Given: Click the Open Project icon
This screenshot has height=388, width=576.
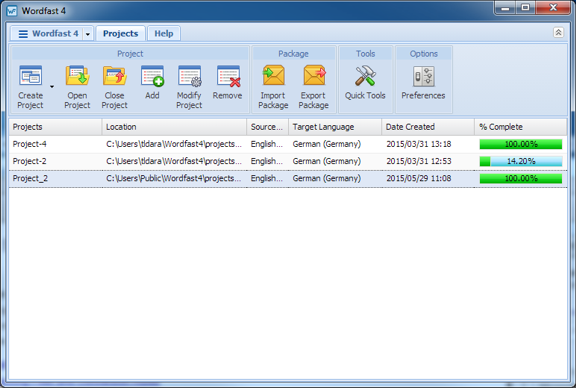Looking at the screenshot, I should pos(77,76).
